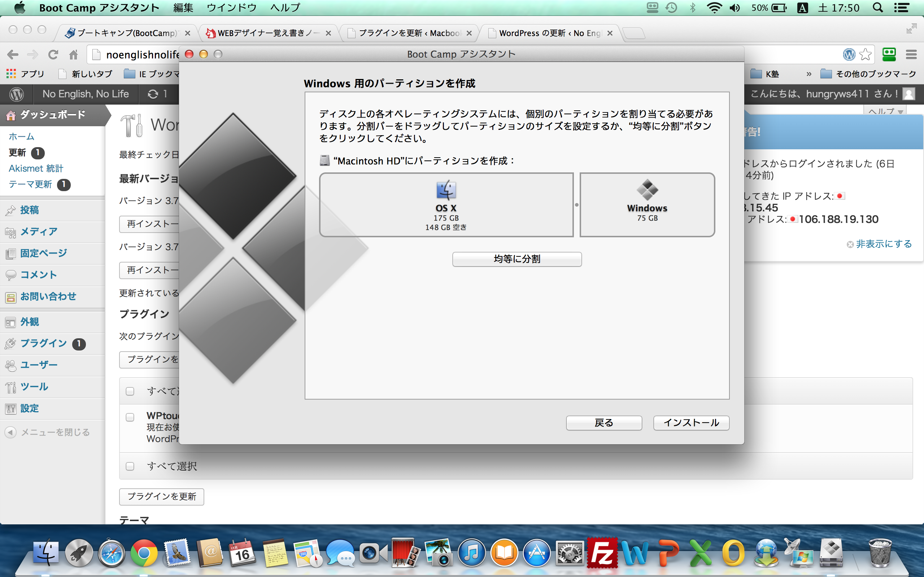Click the Chrome bookmark star icon

(866, 54)
